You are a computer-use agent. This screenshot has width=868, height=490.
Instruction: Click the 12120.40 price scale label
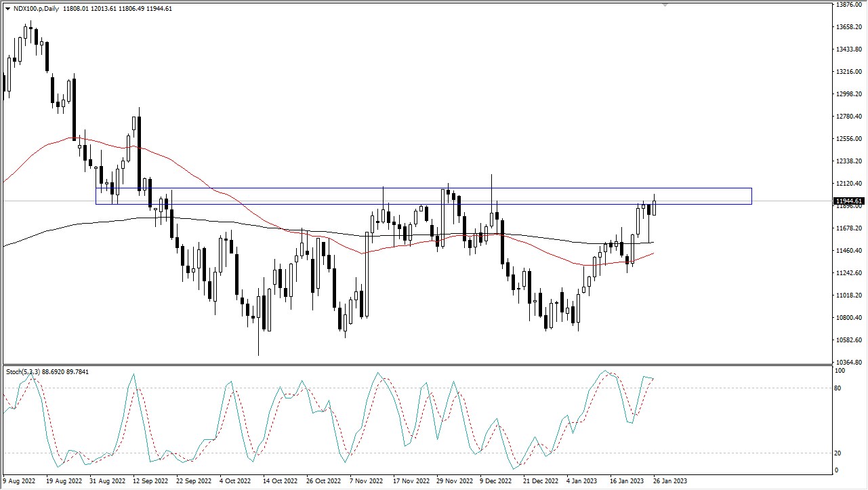tap(848, 184)
